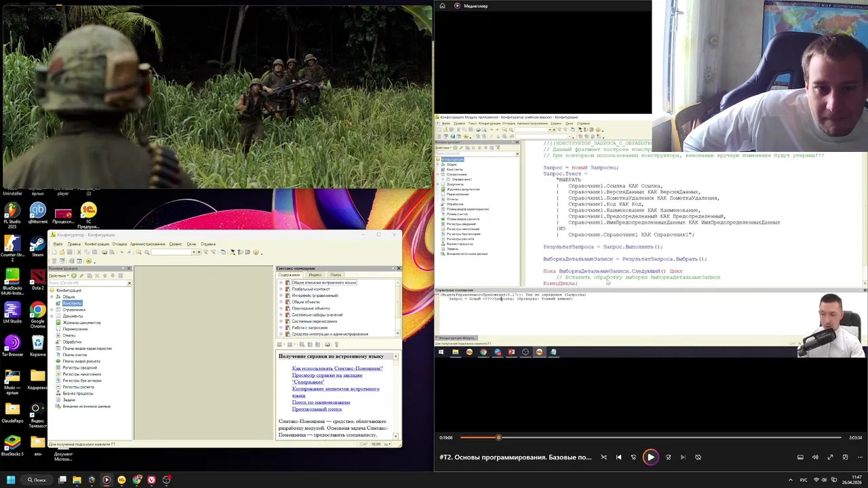Viewport: 868px width, 488px height.
Task: Expand Справочники node in configuration tree
Action: (x=52, y=310)
